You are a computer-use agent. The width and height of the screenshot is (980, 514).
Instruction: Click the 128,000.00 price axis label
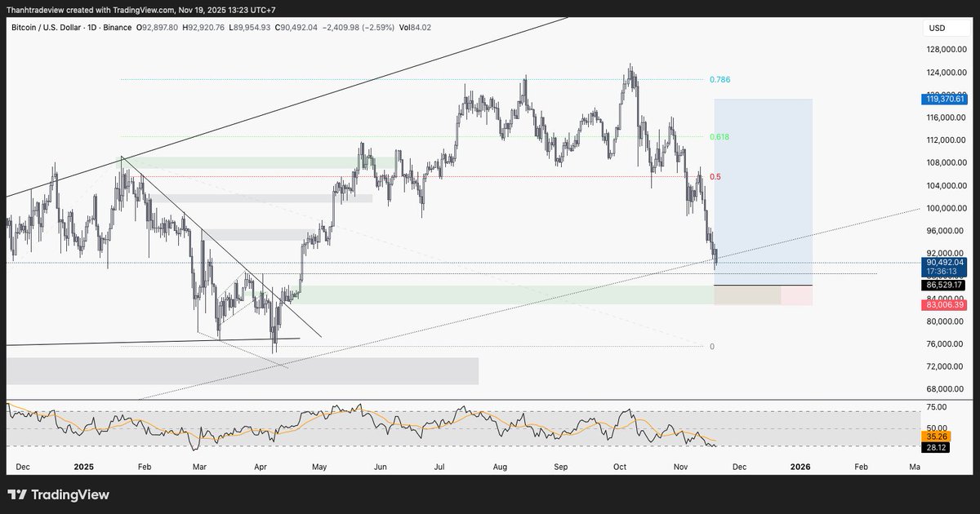click(948, 49)
